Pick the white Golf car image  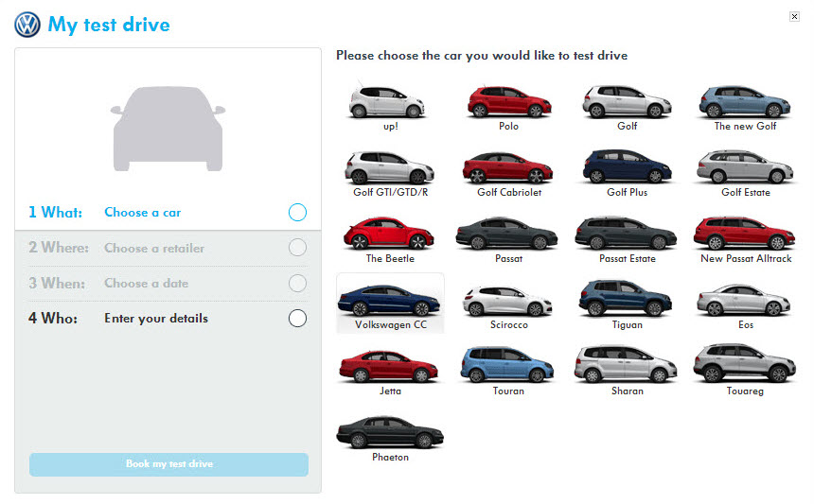(627, 101)
